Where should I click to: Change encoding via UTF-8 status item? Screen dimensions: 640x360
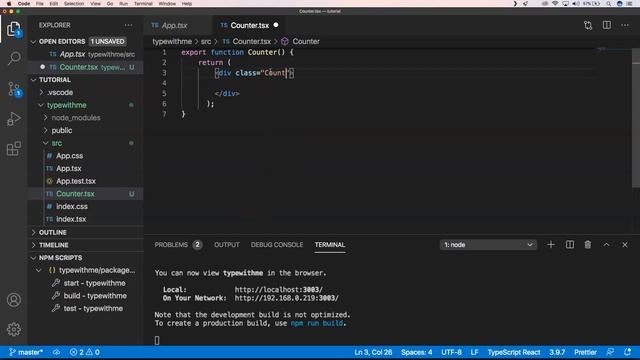coord(451,352)
